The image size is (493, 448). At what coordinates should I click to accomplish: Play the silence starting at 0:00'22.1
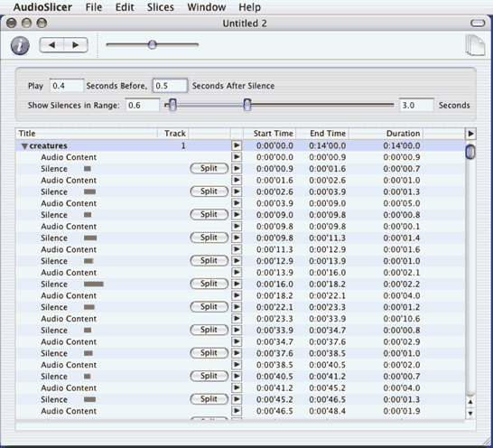point(237,307)
